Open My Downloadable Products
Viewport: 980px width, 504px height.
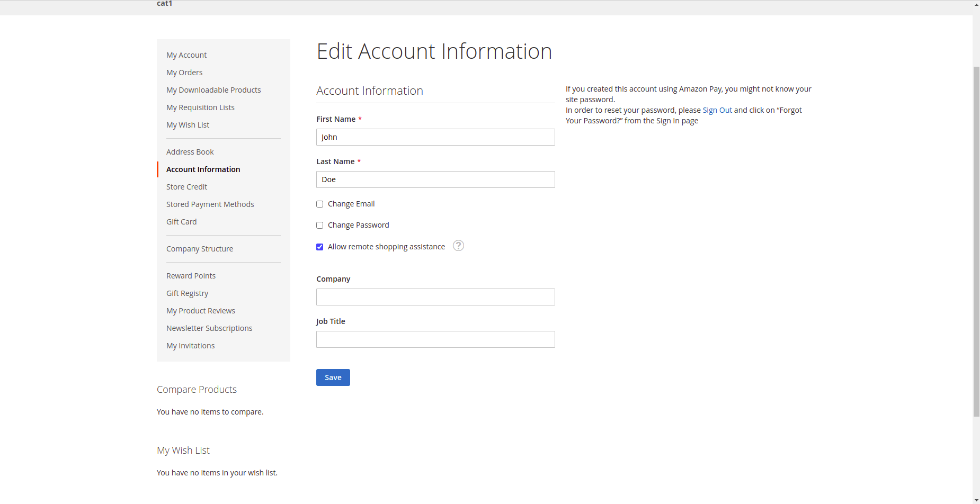(x=213, y=90)
